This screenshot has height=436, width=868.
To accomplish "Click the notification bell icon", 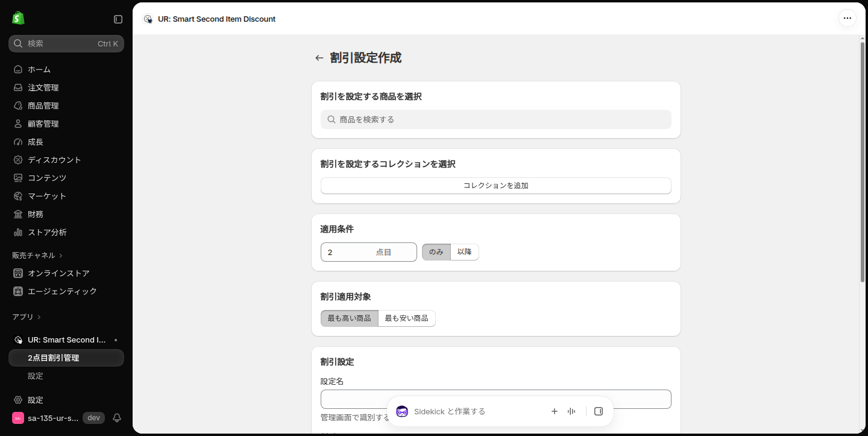I will click(117, 418).
